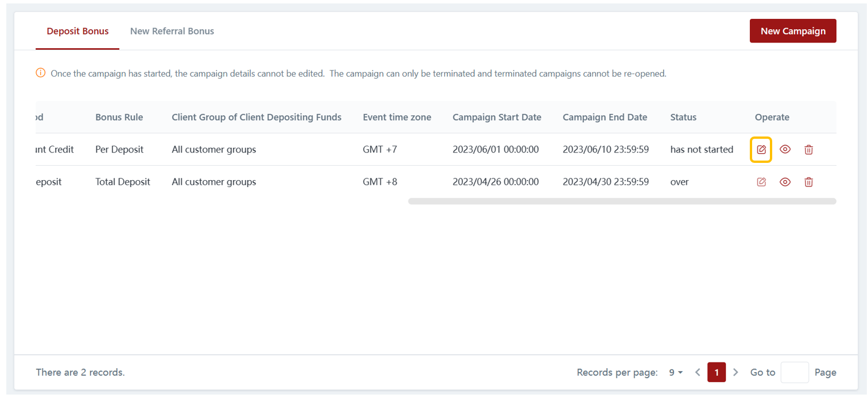Screen dimensions: 868x398
Task: Click the Campaign End Date header
Action: point(605,117)
